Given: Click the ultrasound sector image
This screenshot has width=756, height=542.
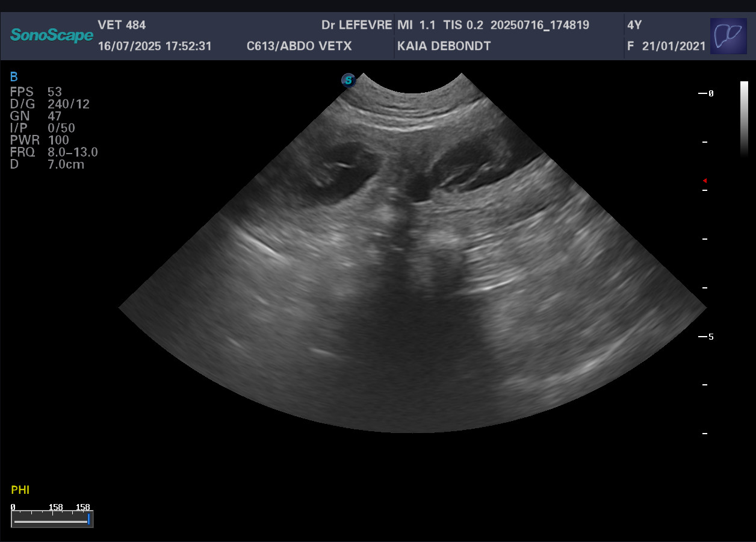Looking at the screenshot, I should click(x=413, y=253).
